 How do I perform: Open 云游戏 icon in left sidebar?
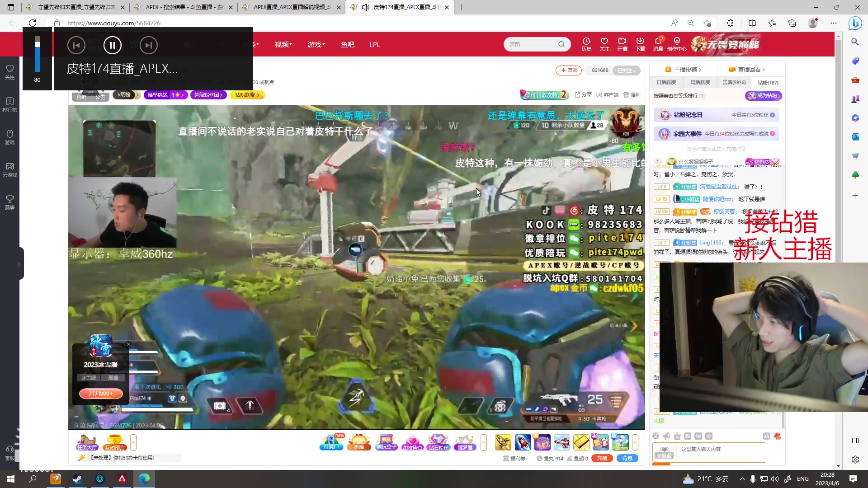point(9,169)
